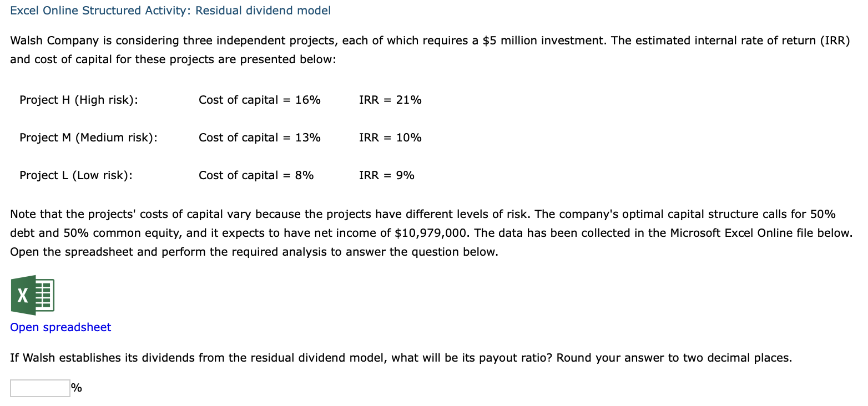Click the Residual dividend model title link

pyautogui.click(x=263, y=11)
